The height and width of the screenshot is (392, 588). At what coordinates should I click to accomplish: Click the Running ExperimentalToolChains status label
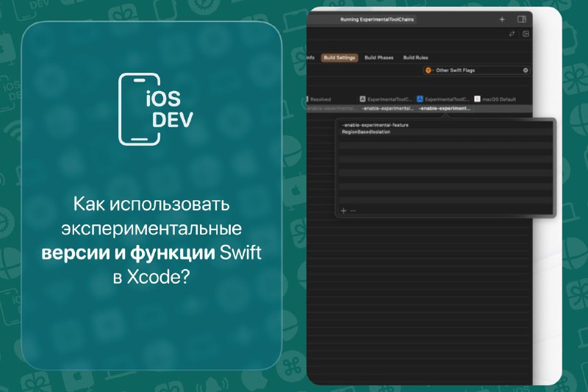point(377,19)
